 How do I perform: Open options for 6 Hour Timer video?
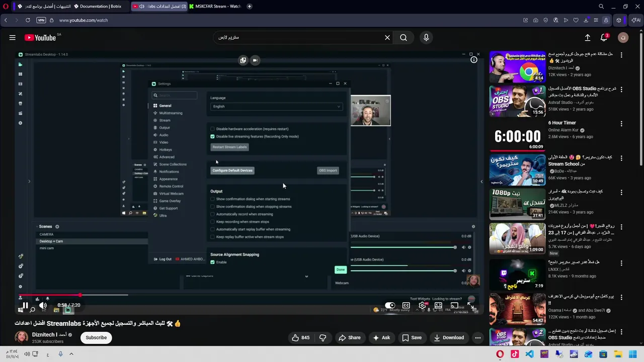[621, 123]
